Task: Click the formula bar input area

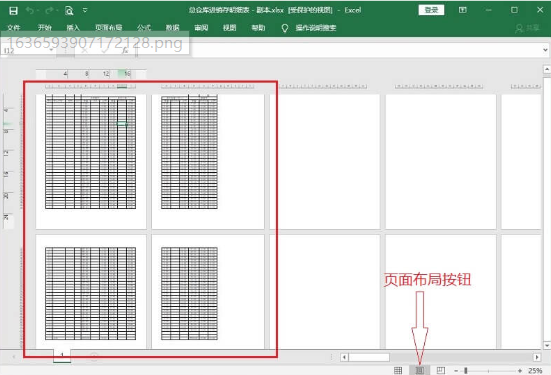Action: click(x=339, y=50)
